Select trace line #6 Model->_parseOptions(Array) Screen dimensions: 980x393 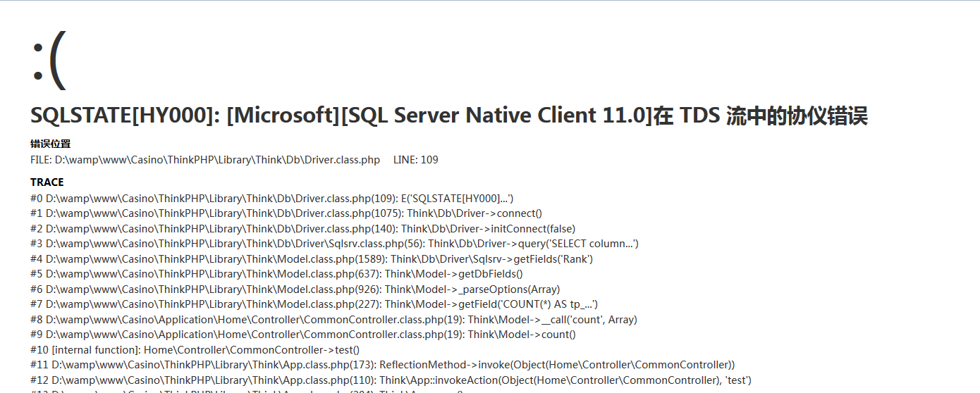tap(295, 289)
